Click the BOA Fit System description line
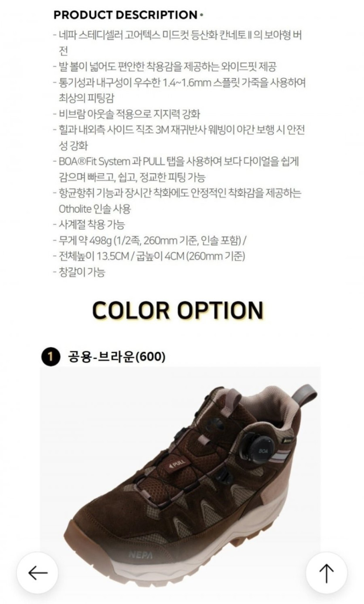 177,169
